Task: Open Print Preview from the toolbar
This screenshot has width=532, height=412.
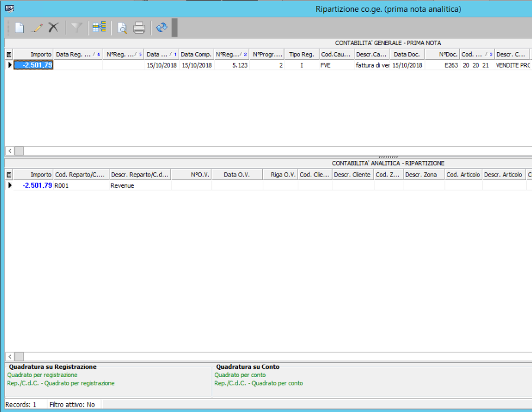Action: [122, 28]
